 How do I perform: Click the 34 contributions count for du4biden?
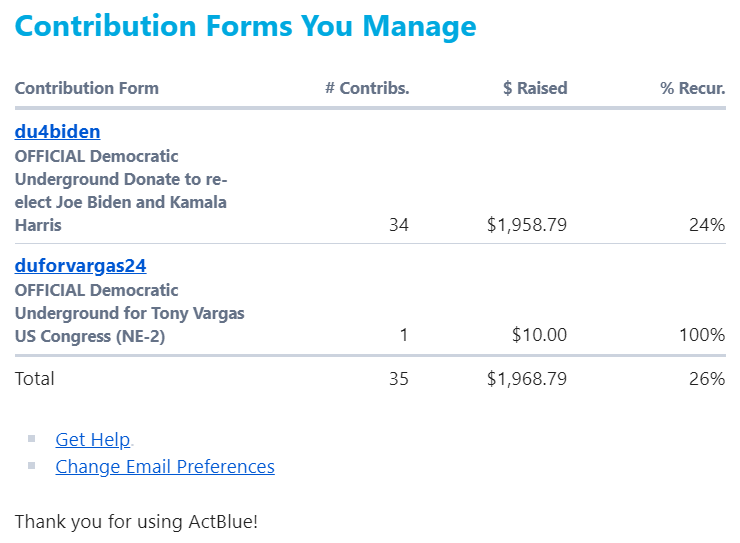click(x=398, y=226)
